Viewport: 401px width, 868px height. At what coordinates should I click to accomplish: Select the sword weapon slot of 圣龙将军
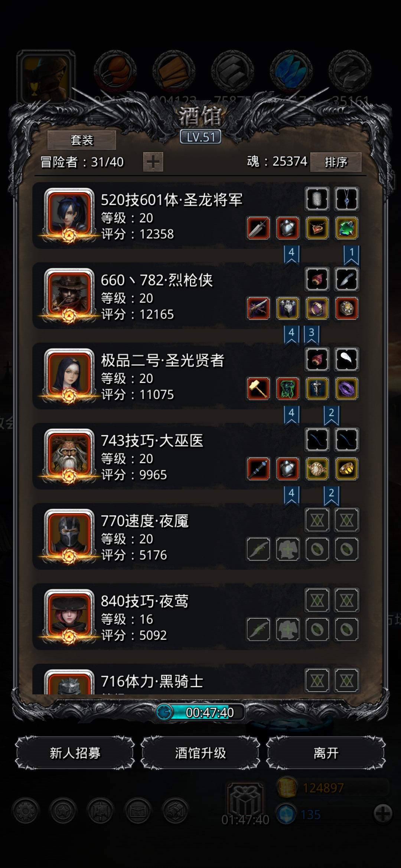pyautogui.click(x=258, y=228)
